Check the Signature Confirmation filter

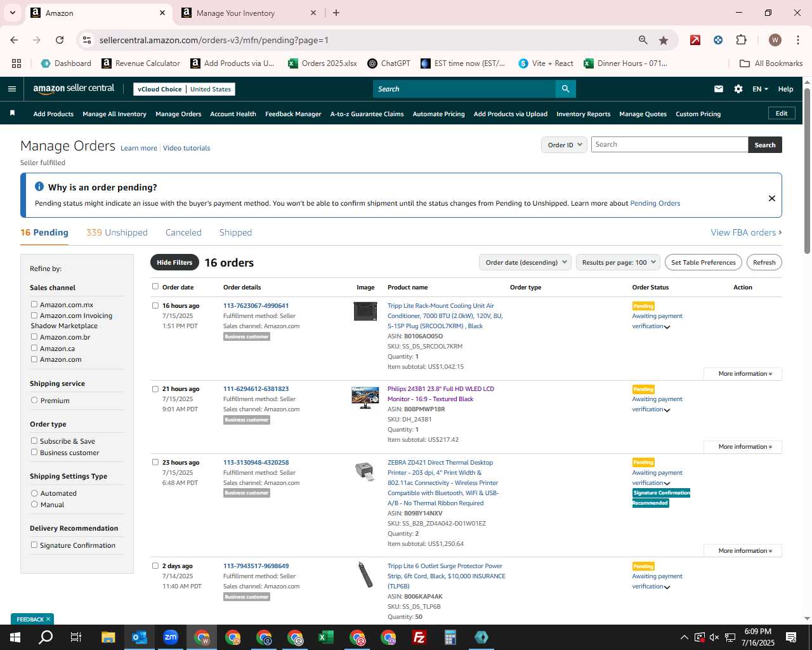[x=34, y=545]
